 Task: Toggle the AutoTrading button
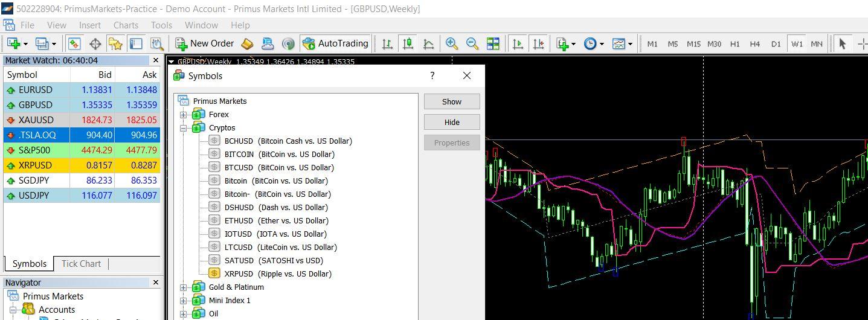[x=335, y=43]
